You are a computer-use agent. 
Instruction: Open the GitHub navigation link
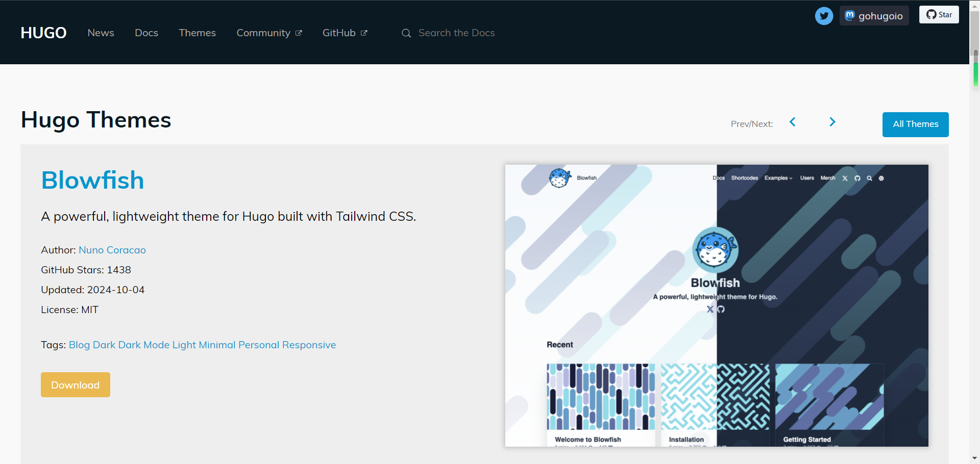click(345, 33)
